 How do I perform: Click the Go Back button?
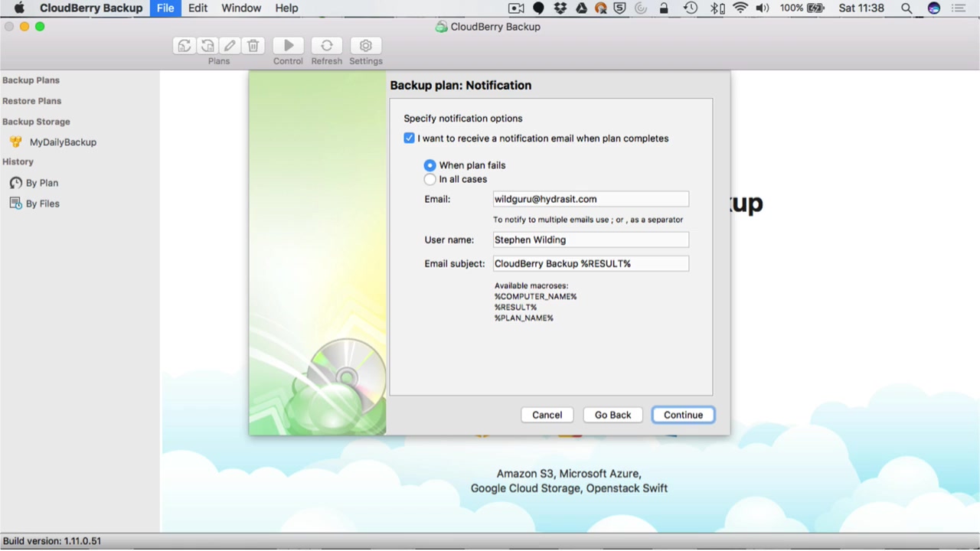point(613,415)
